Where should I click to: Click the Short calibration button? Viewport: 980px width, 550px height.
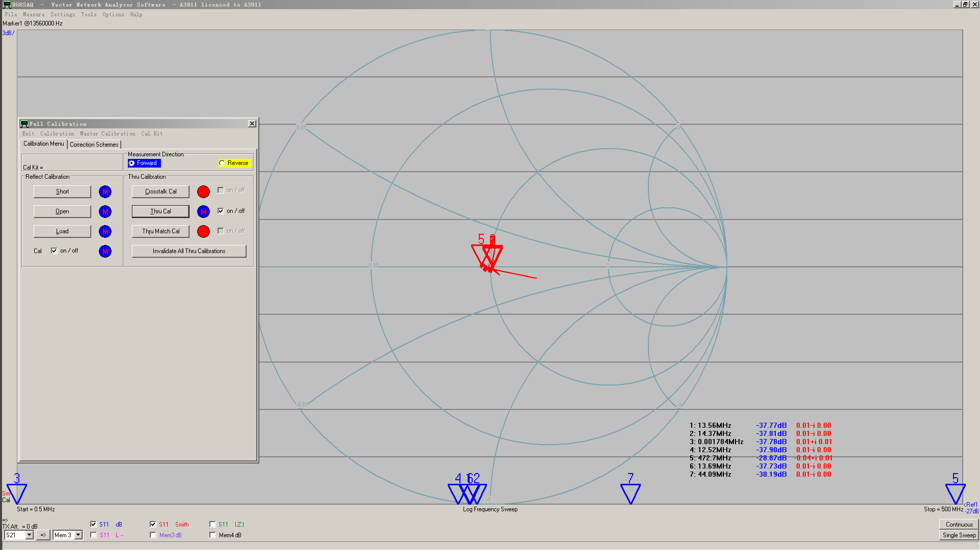[62, 191]
